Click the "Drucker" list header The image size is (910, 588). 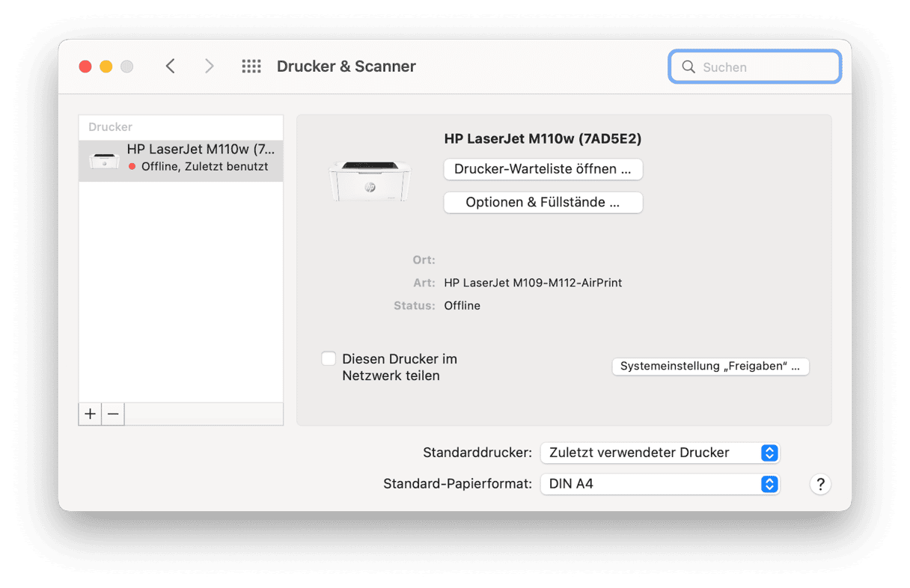pos(110,127)
